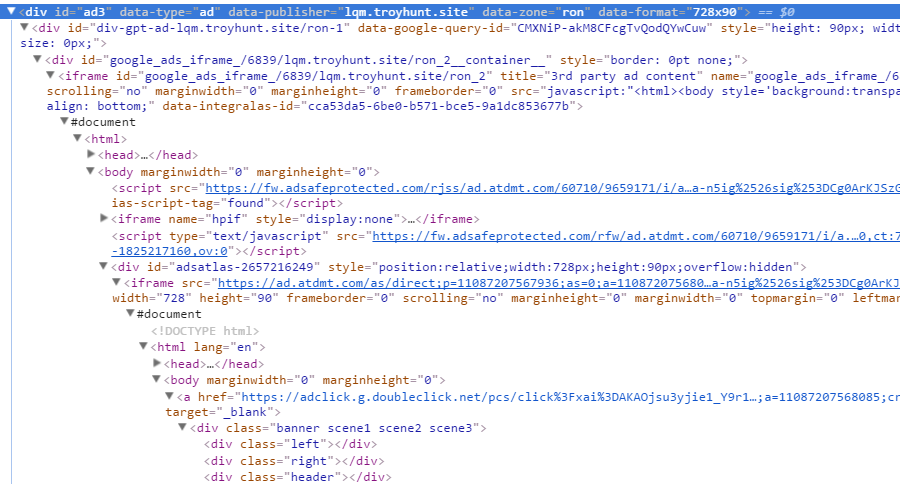Collapse the div id="ad3" node

[11, 11]
